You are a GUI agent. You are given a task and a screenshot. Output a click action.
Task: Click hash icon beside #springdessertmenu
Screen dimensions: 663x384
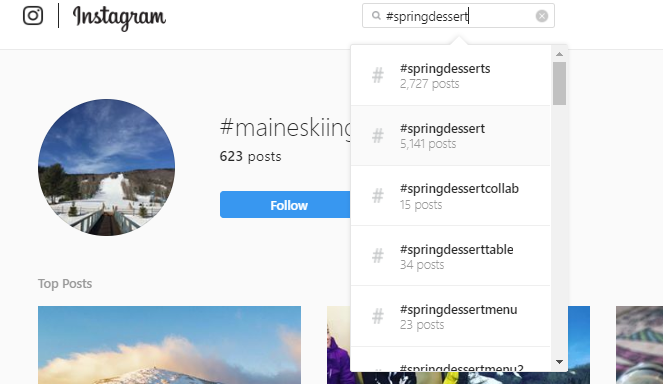tap(378, 316)
